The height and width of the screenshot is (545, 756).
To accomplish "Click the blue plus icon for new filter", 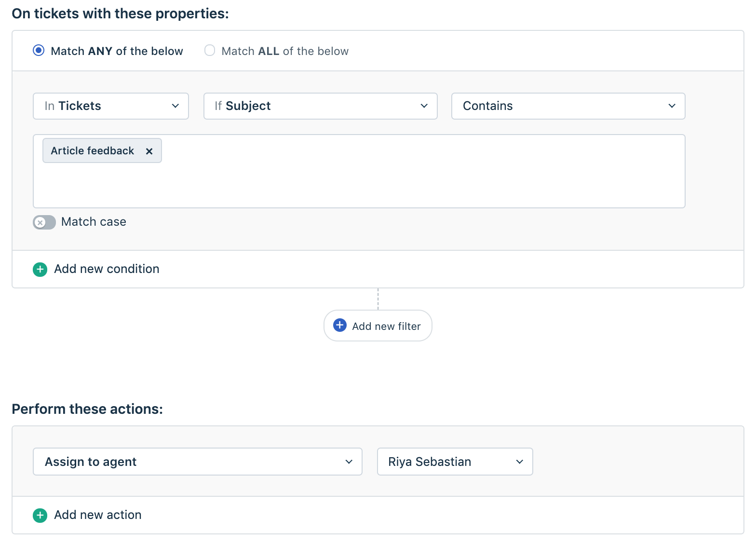I will click(x=340, y=325).
